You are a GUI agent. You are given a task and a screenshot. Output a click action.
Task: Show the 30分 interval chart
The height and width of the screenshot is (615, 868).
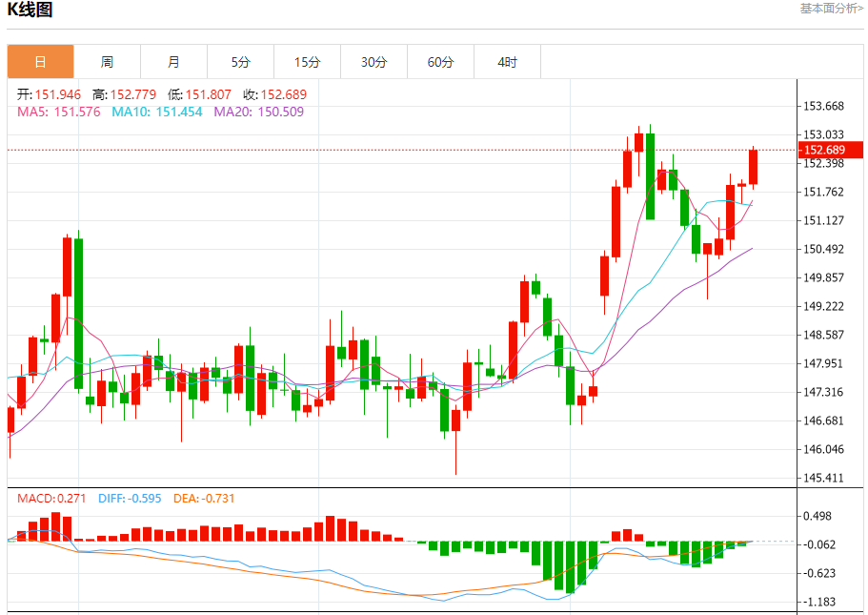373,62
